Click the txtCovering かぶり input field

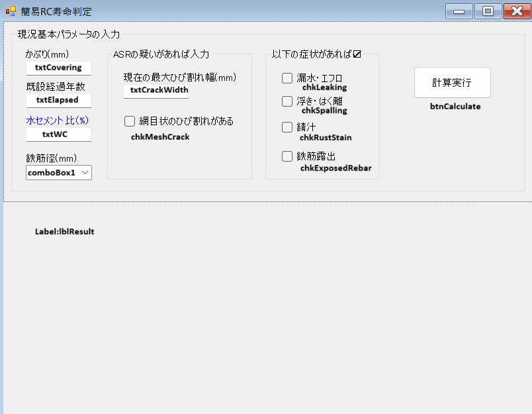point(59,68)
